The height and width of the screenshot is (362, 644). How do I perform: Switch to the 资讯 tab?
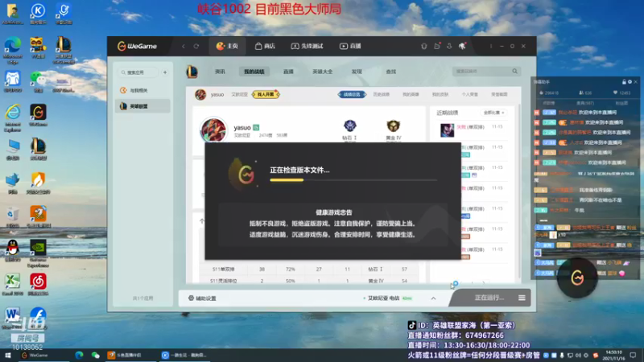(x=220, y=72)
